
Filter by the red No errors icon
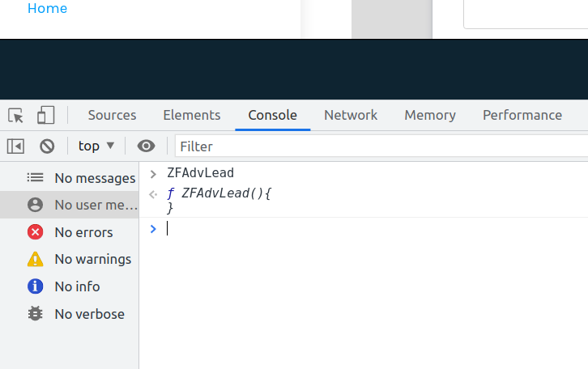click(x=35, y=232)
